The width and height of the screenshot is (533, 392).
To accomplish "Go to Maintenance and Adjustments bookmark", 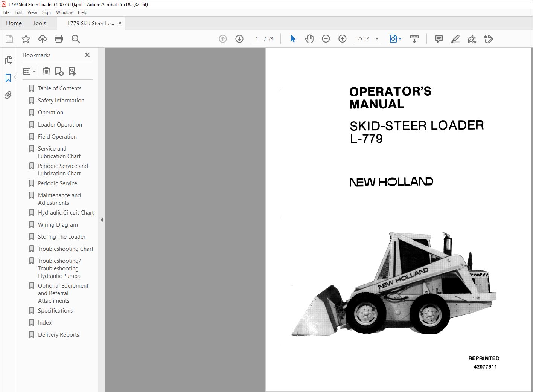I will pos(59,199).
